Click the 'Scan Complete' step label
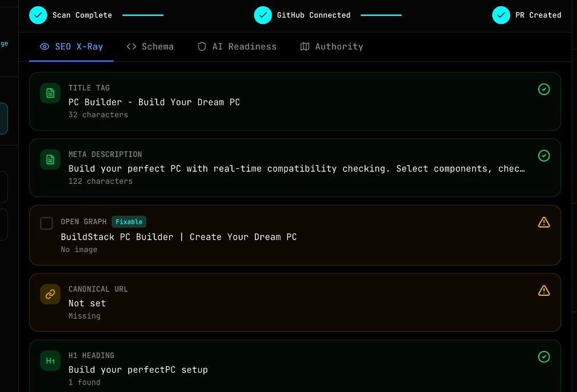 pos(83,15)
